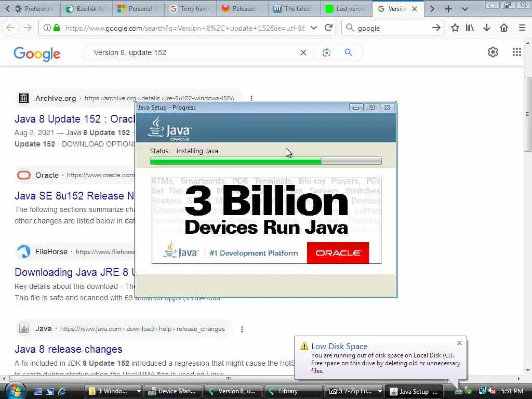Click Show Desktop in quick launch
The height and width of the screenshot is (399, 532).
37,391
